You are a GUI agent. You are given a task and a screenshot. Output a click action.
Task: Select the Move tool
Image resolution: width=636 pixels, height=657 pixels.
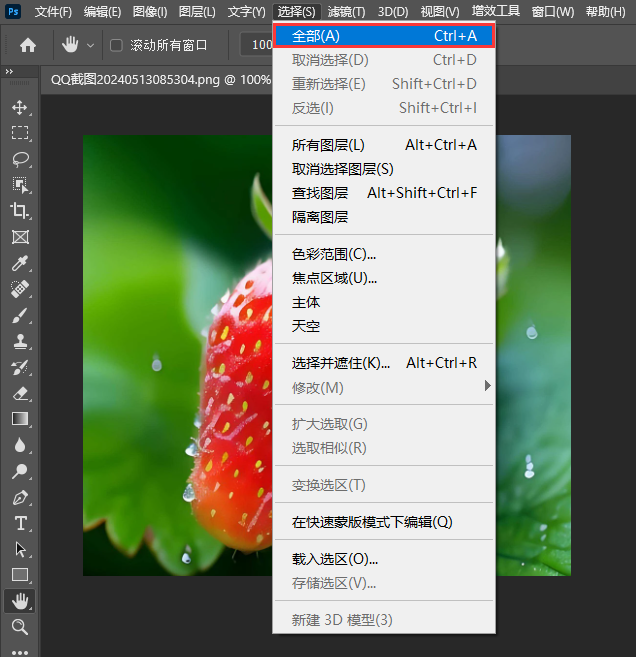coord(20,108)
